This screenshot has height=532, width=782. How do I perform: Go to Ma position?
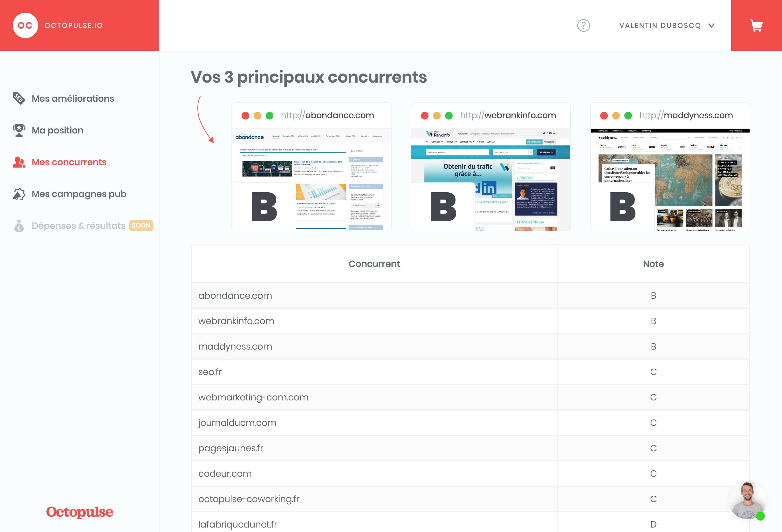coord(58,130)
